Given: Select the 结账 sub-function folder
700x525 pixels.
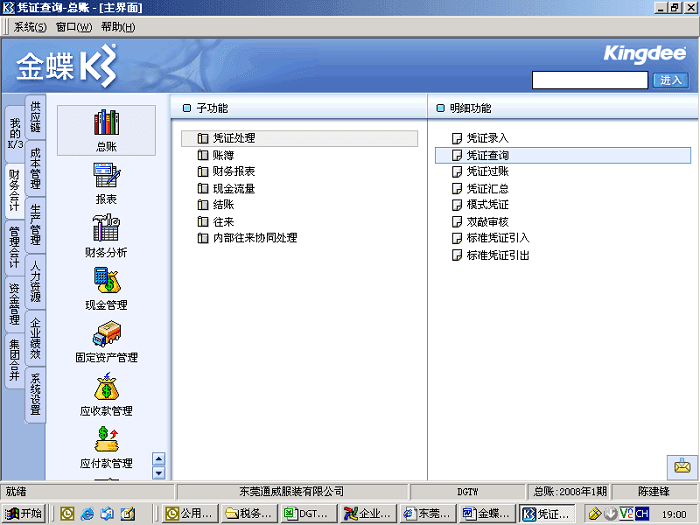Looking at the screenshot, I should tap(216, 205).
